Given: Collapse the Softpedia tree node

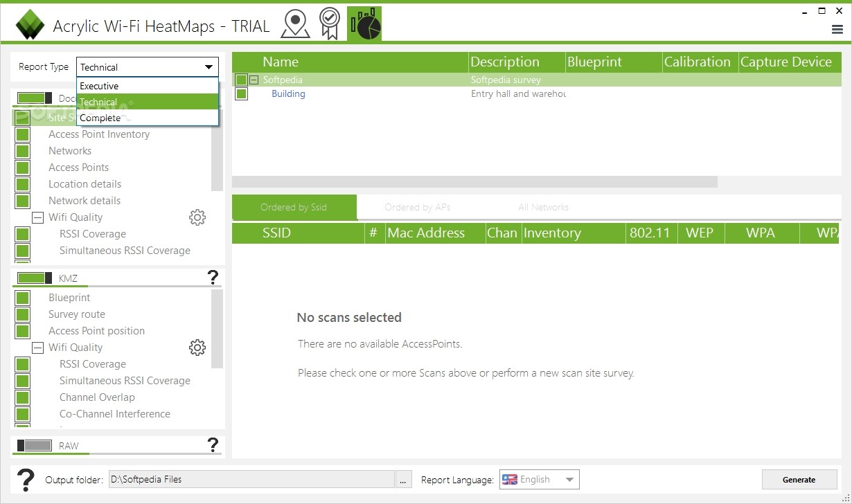Looking at the screenshot, I should tap(254, 80).
